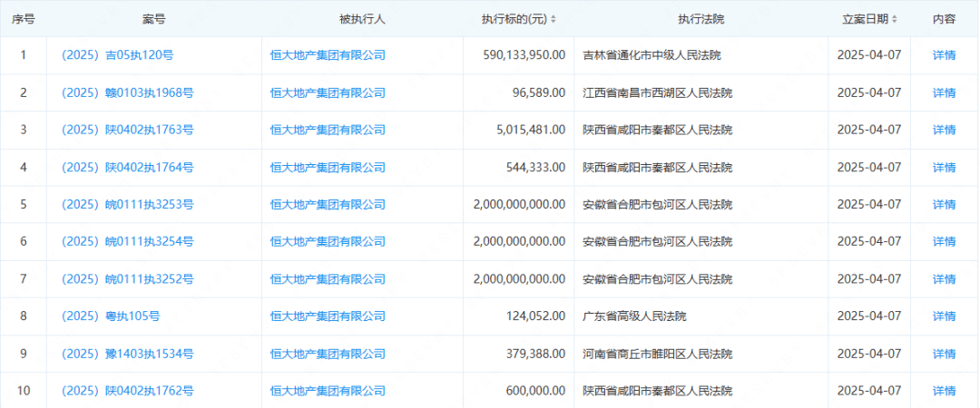Select amount 600,000.00

click(x=537, y=391)
